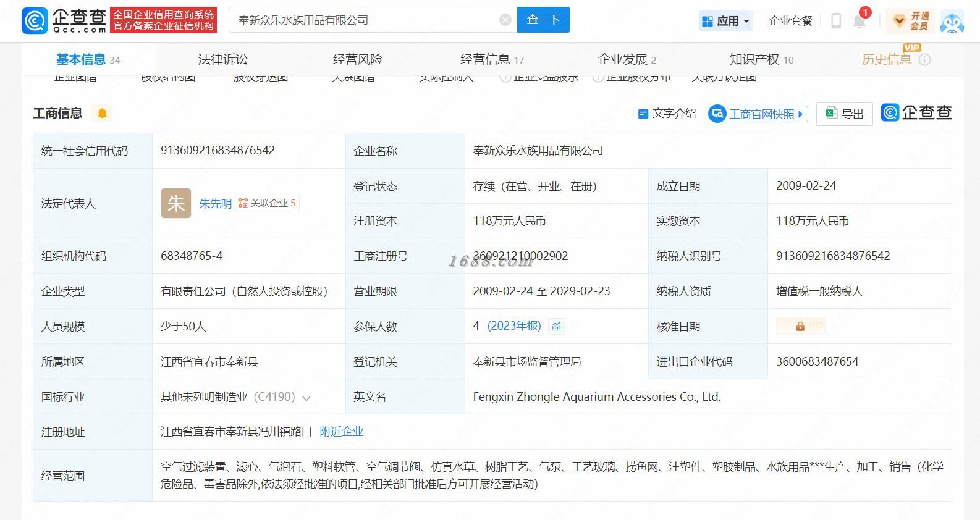Screen dimensions: 980x520
Task: Open the 企业套餐 link
Action: click(x=790, y=21)
